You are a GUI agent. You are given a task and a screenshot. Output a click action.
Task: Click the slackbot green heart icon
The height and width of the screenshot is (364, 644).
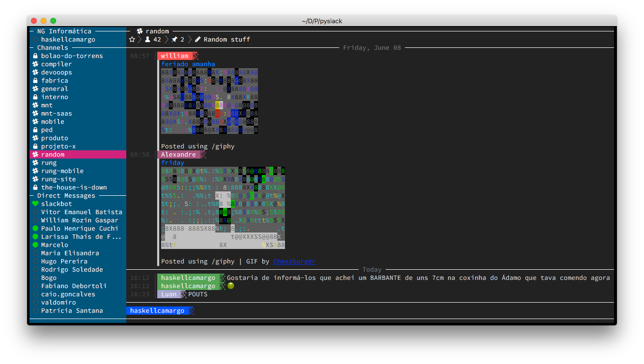pyautogui.click(x=35, y=204)
